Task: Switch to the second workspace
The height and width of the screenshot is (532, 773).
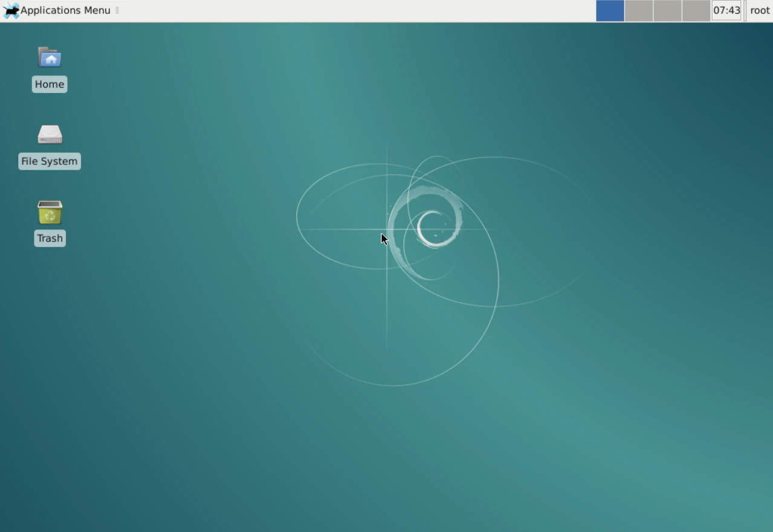Action: point(638,10)
